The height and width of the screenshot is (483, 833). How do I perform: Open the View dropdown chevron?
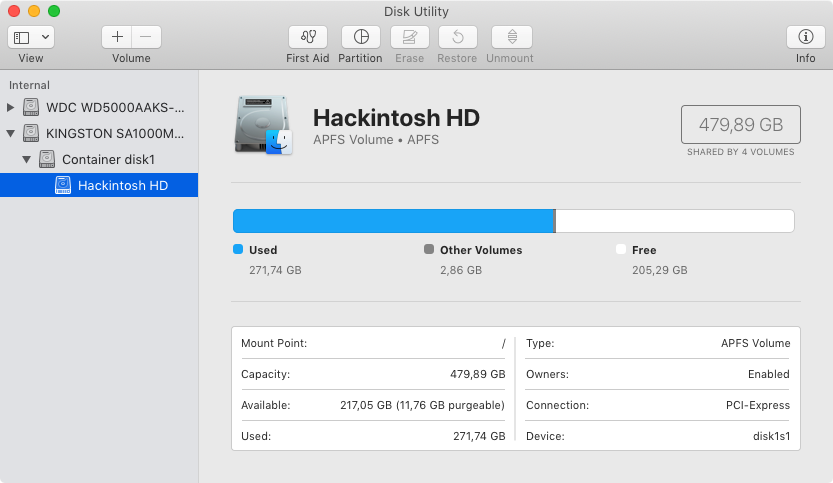coord(46,37)
